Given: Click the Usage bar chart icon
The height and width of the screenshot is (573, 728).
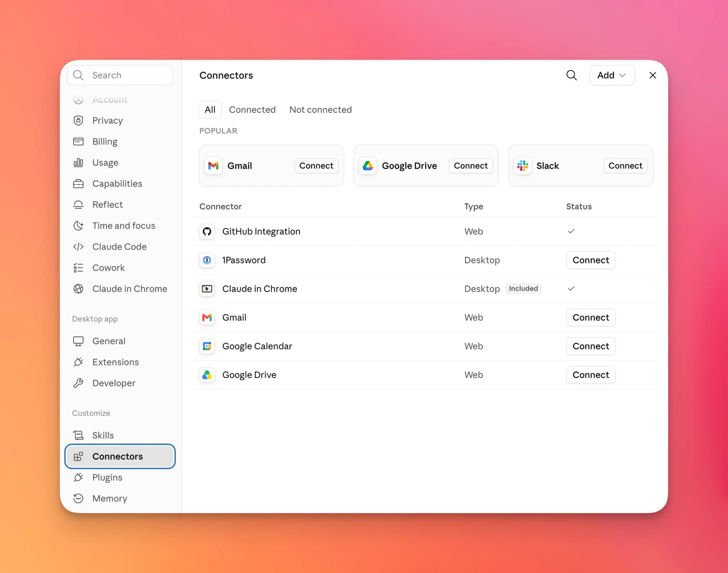Looking at the screenshot, I should [x=78, y=163].
